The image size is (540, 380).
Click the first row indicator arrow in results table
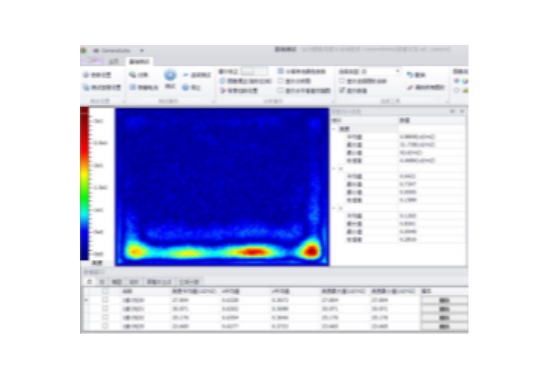86,300
